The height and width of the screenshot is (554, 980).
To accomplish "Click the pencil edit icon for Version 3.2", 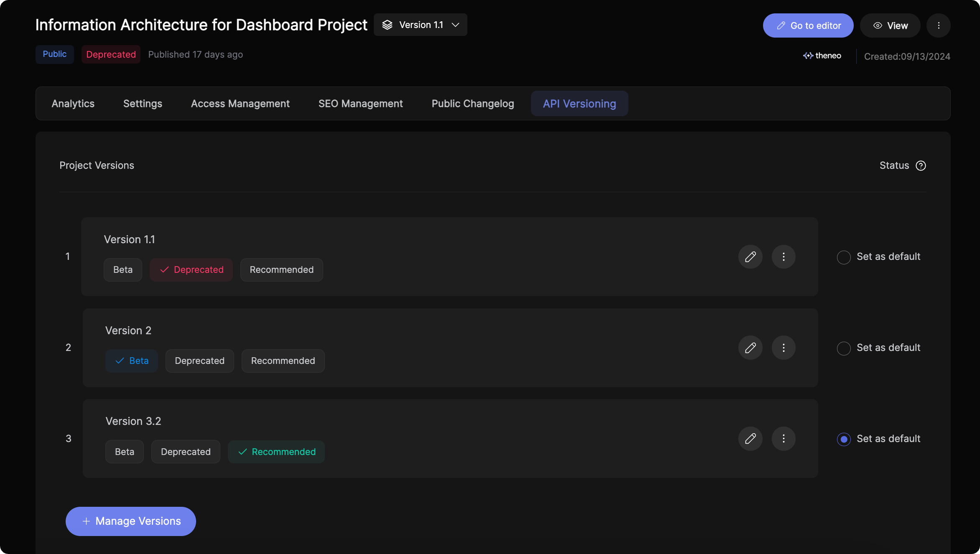I will pos(750,439).
